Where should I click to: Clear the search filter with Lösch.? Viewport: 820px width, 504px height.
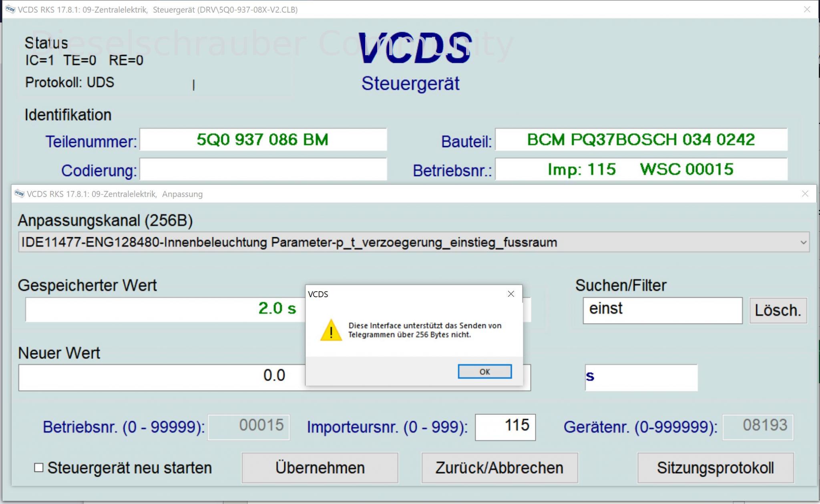click(x=778, y=310)
